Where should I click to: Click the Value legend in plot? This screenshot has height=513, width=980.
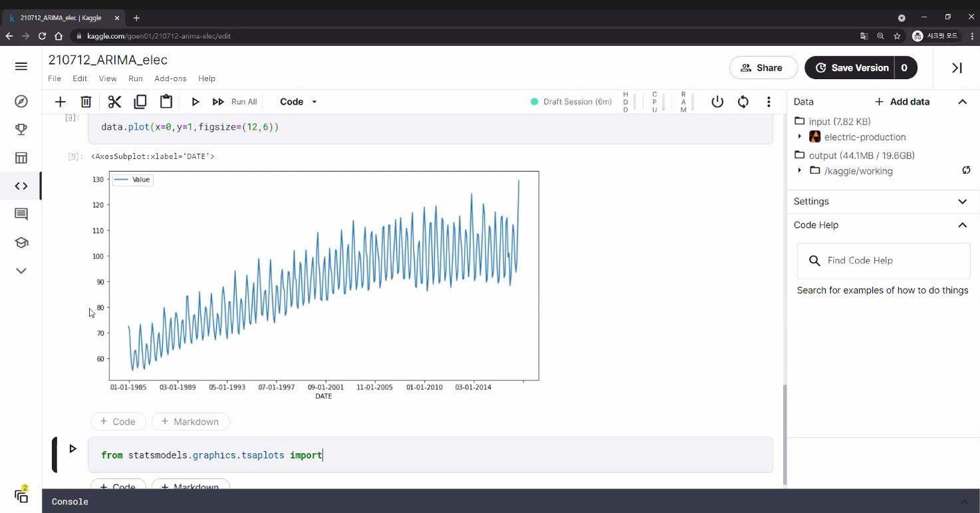(133, 180)
